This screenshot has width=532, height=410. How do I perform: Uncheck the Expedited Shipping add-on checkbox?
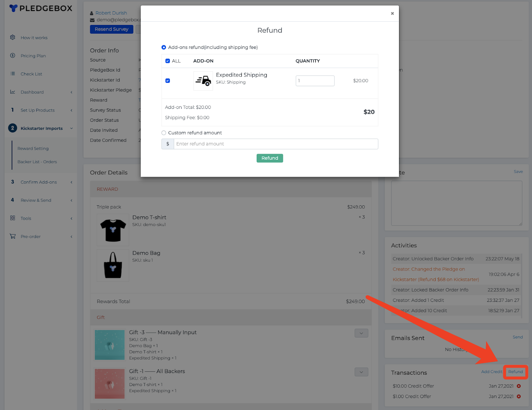168,81
